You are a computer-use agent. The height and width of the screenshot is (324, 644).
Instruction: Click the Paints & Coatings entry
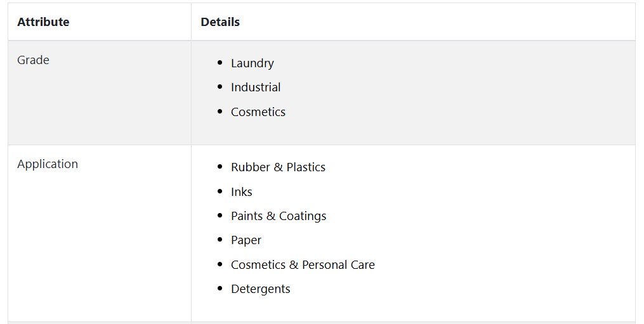pyautogui.click(x=279, y=216)
